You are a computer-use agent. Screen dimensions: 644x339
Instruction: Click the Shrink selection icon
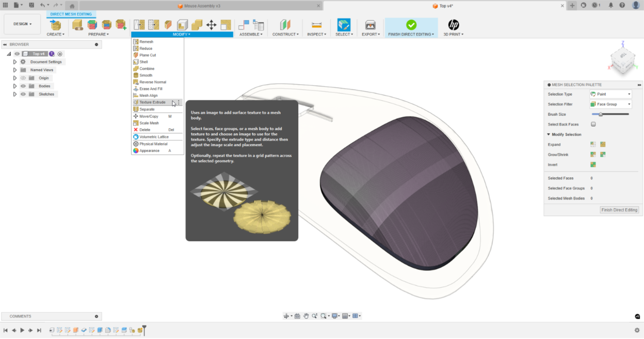[603, 155]
